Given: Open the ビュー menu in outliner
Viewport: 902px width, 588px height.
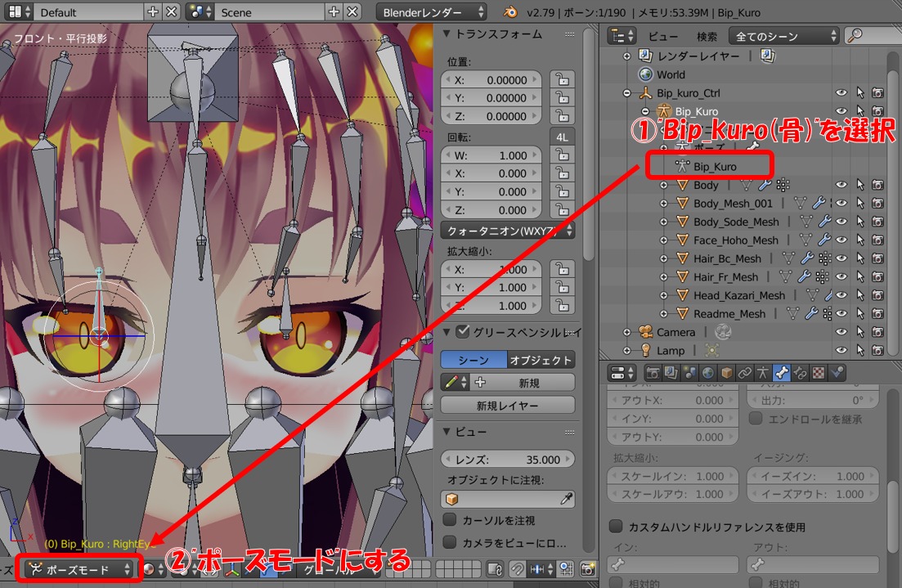Looking at the screenshot, I should point(663,36).
